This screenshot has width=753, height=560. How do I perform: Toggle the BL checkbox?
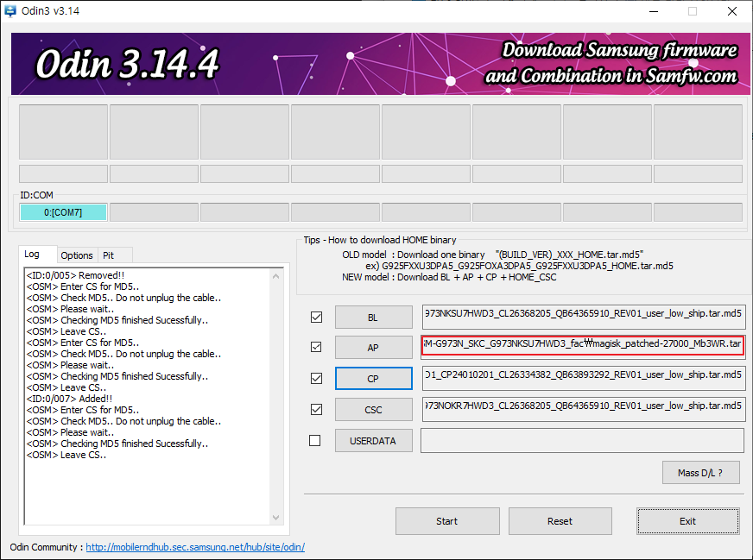[316, 318]
